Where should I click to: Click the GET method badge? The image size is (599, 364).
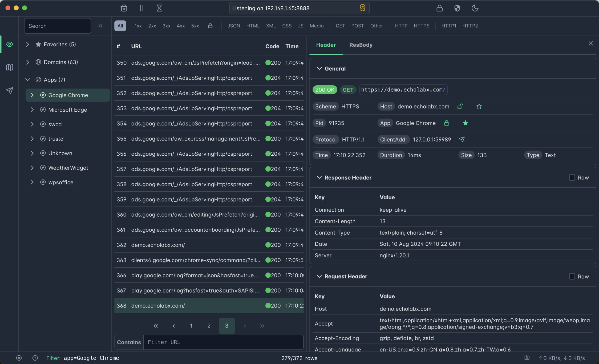(348, 90)
